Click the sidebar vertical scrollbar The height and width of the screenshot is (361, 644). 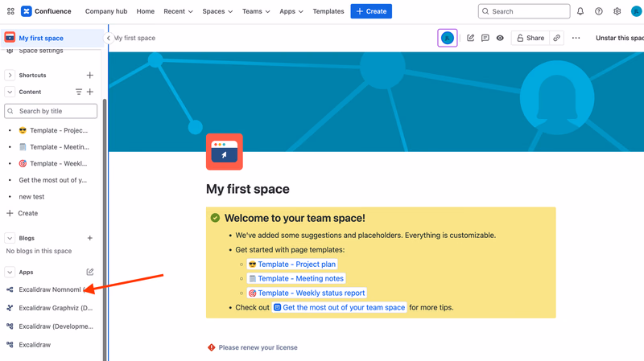point(105,230)
